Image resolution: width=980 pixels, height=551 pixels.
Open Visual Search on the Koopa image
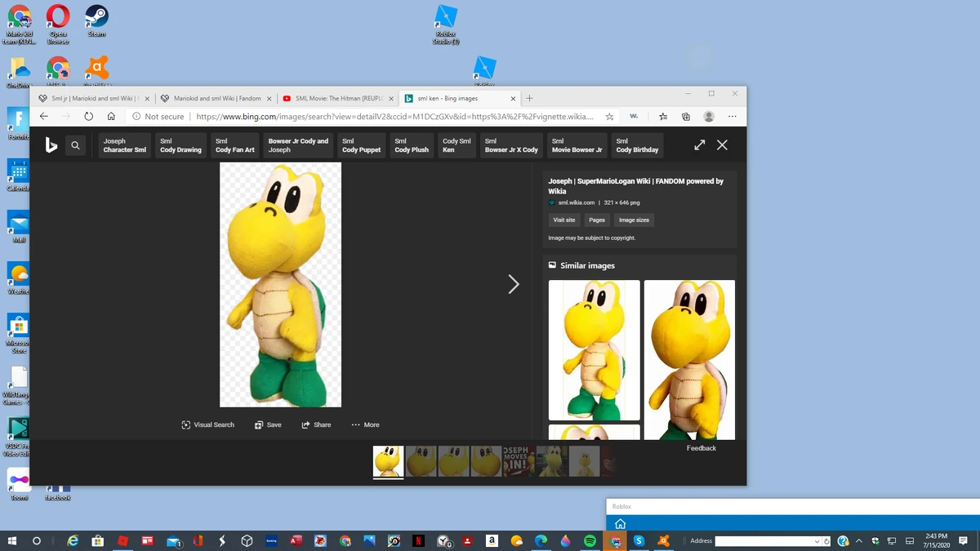[207, 424]
